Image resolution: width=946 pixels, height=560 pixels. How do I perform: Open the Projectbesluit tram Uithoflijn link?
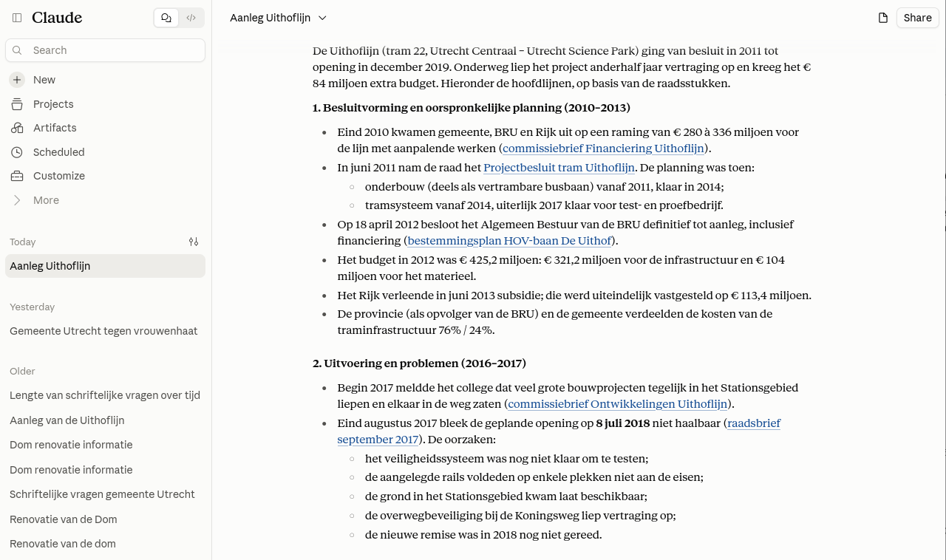[559, 168]
